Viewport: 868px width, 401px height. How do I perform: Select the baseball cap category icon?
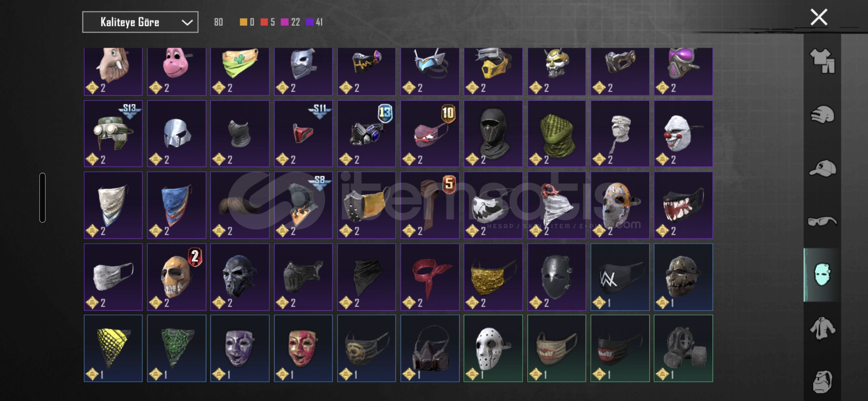(x=822, y=168)
